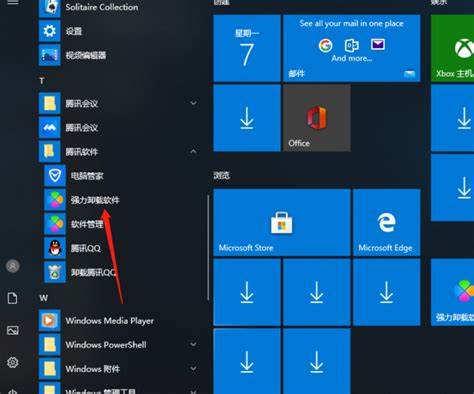
Task: Click the app list scrollbar
Action: tap(208, 247)
